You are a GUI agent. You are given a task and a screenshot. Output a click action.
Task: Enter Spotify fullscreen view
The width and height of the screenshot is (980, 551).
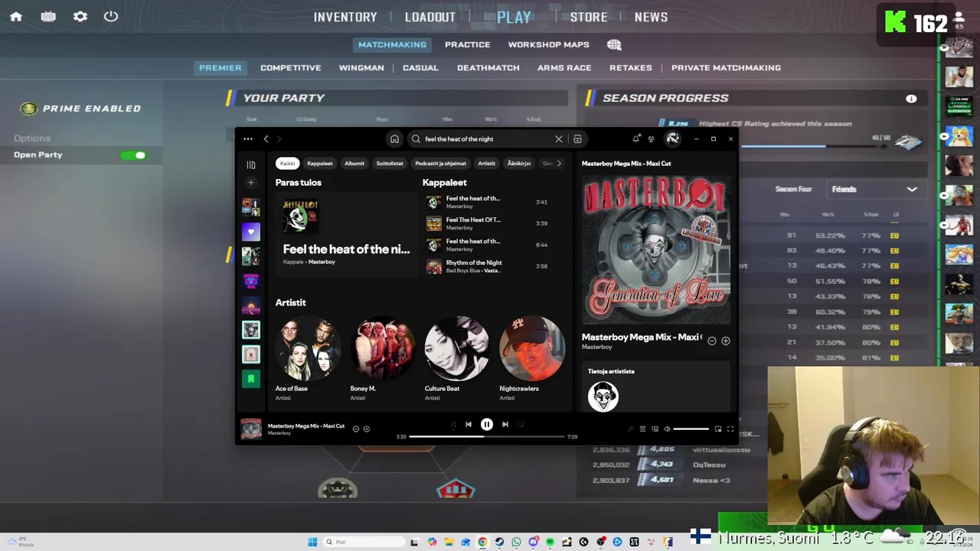tap(730, 429)
